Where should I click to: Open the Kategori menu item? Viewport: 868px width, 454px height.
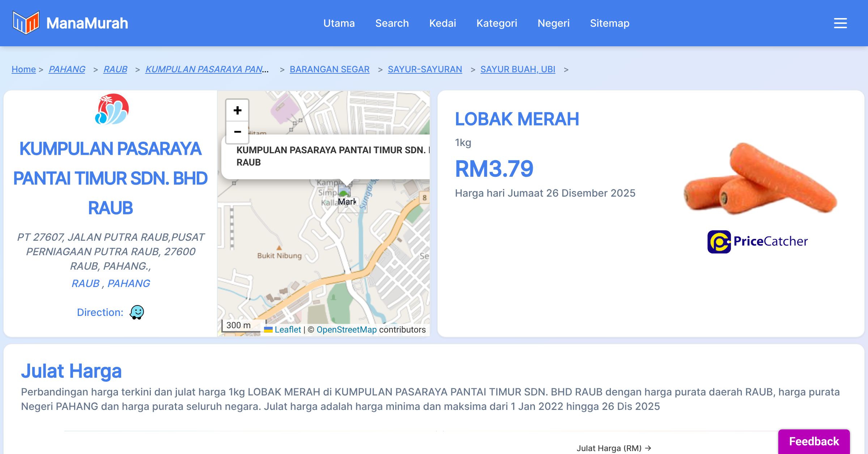pyautogui.click(x=497, y=23)
